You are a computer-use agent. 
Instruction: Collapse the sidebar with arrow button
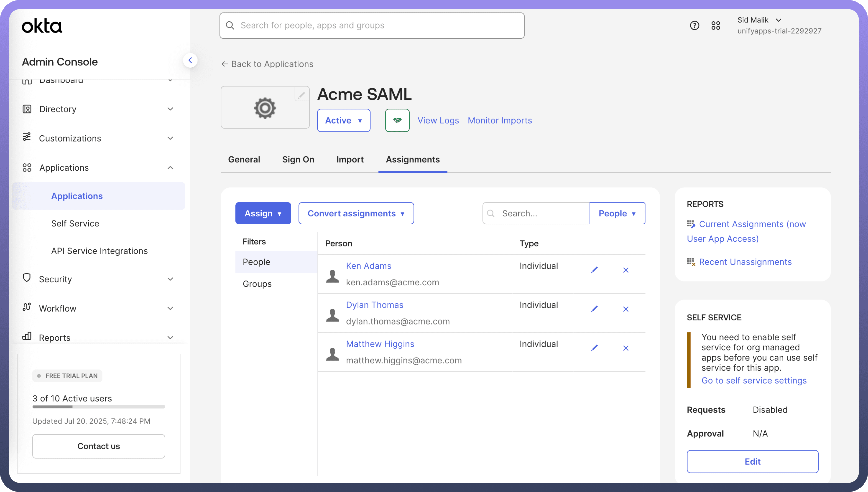coord(190,61)
